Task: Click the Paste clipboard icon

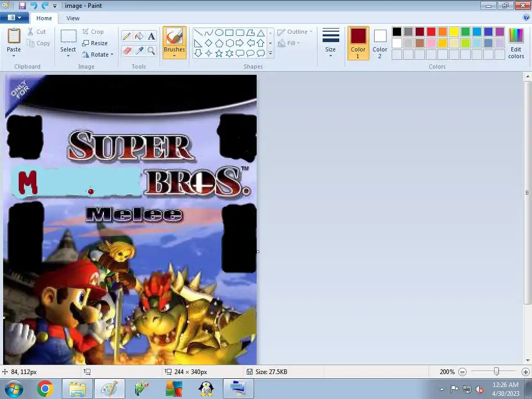Action: click(x=14, y=36)
